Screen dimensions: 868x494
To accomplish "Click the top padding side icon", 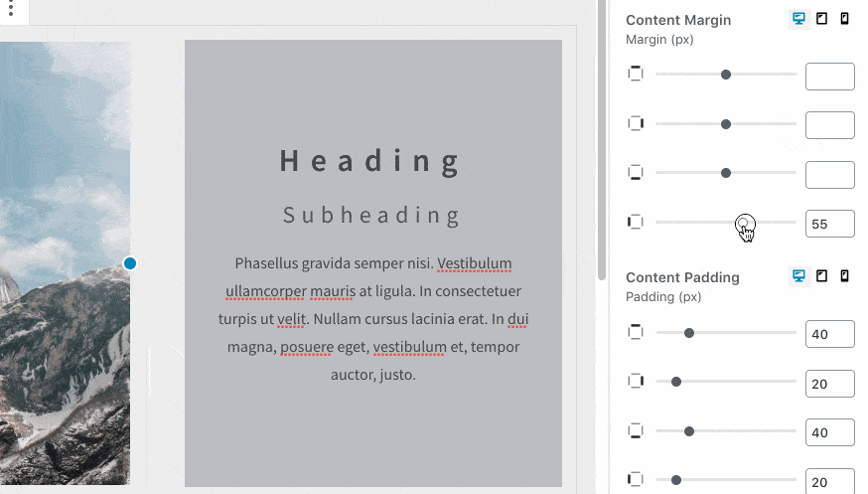I will [636, 332].
